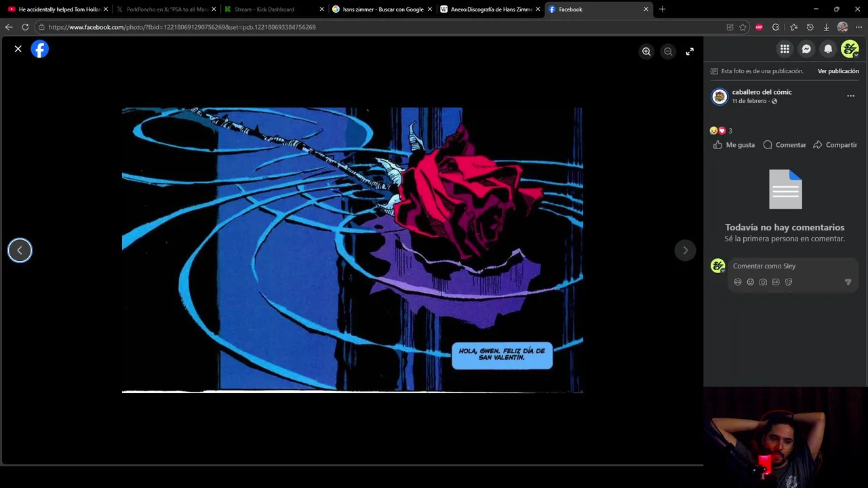This screenshot has width=868, height=488.
Task: Open the sticker picker in comment box
Action: (789, 282)
